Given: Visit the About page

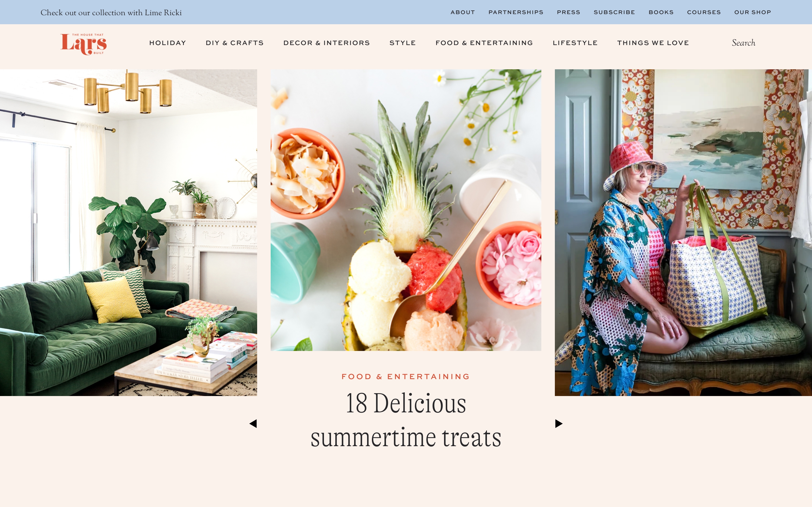Looking at the screenshot, I should coord(463,12).
